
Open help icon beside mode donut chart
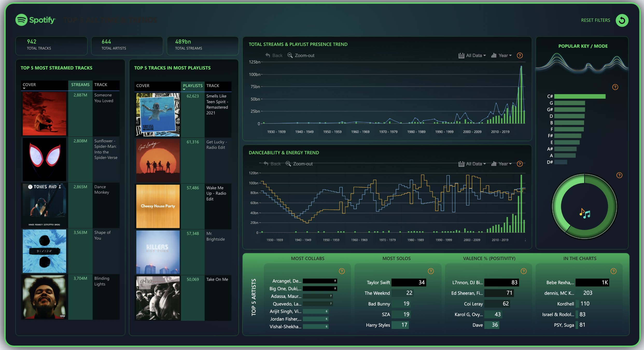tap(619, 175)
